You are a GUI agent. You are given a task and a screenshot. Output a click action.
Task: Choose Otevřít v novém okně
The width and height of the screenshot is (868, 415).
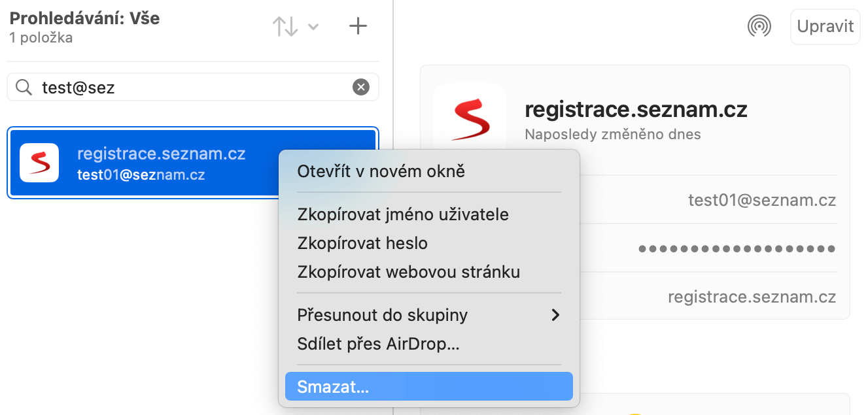point(381,172)
